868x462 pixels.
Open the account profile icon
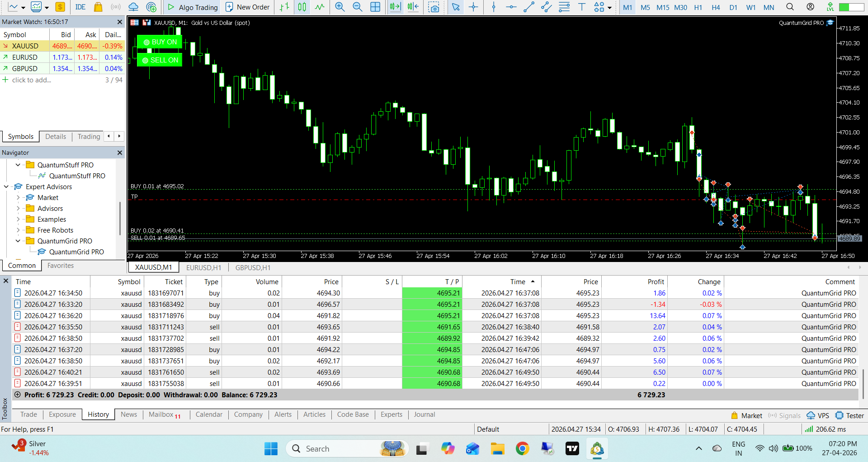pyautogui.click(x=811, y=7)
